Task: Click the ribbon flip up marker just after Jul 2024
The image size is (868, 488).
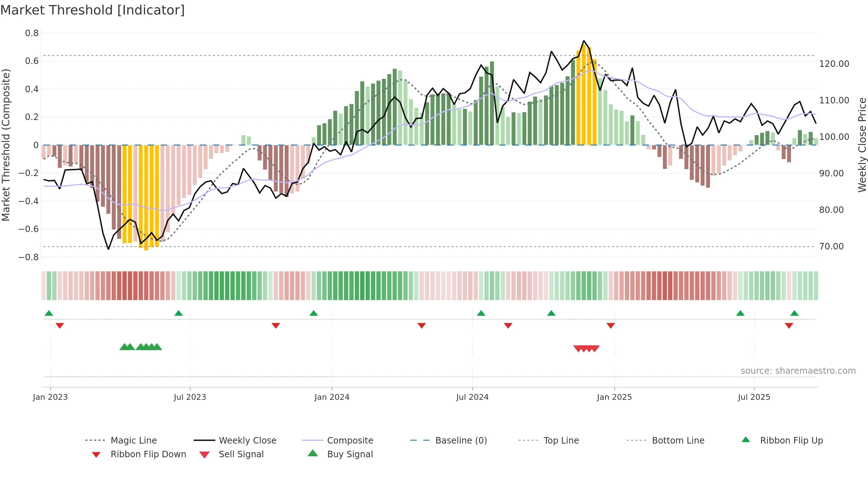Action: coord(481,313)
